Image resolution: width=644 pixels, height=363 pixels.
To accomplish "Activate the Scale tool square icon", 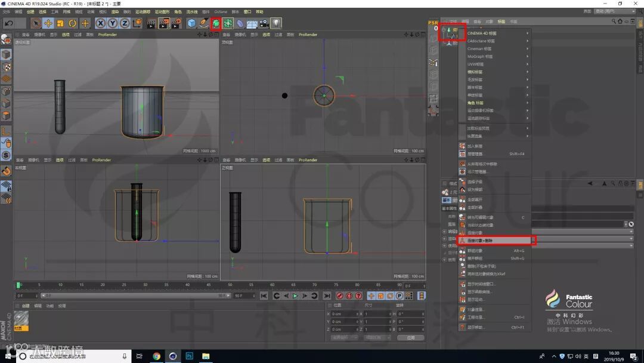I will (x=60, y=23).
